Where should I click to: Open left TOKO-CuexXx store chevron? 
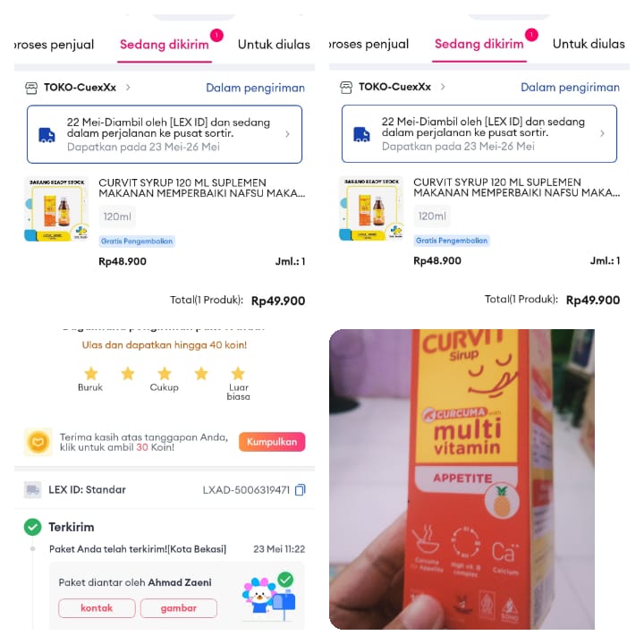pos(128,88)
